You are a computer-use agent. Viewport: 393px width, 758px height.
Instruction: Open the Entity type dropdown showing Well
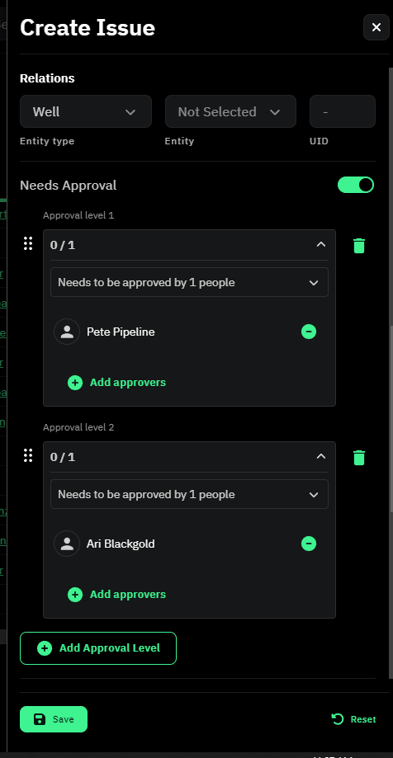click(x=86, y=112)
